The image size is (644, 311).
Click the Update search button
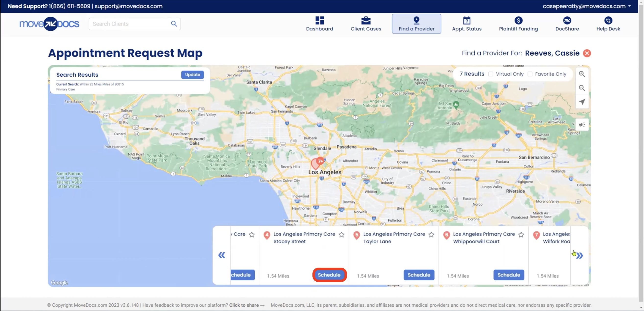192,74
